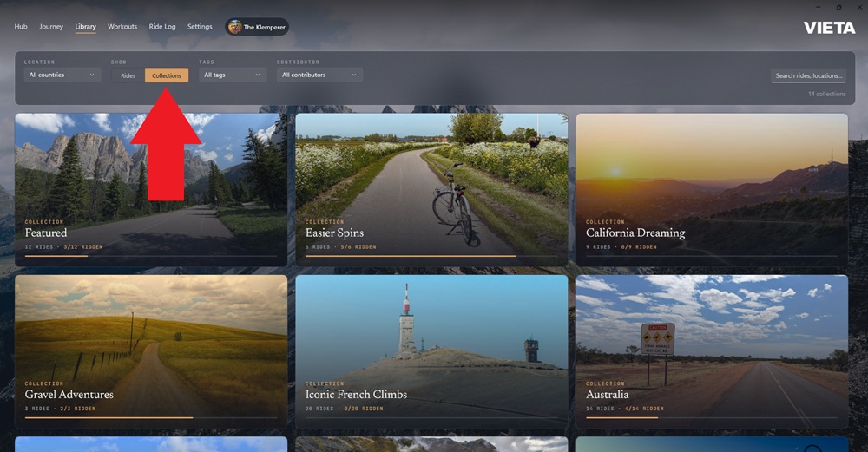The height and width of the screenshot is (452, 868).
Task: Click the Featured collection title
Action: (x=46, y=233)
